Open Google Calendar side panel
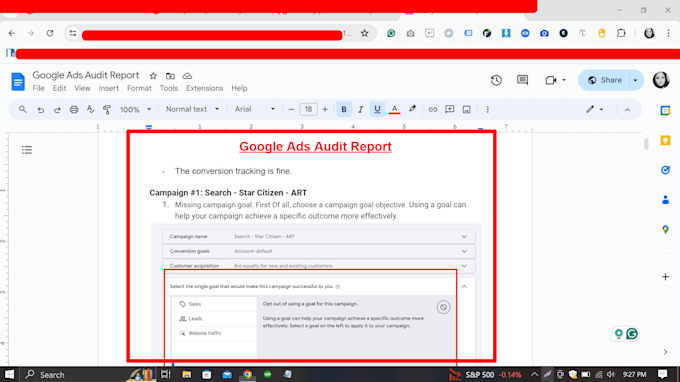Viewport: 680px width, 382px height. [665, 111]
